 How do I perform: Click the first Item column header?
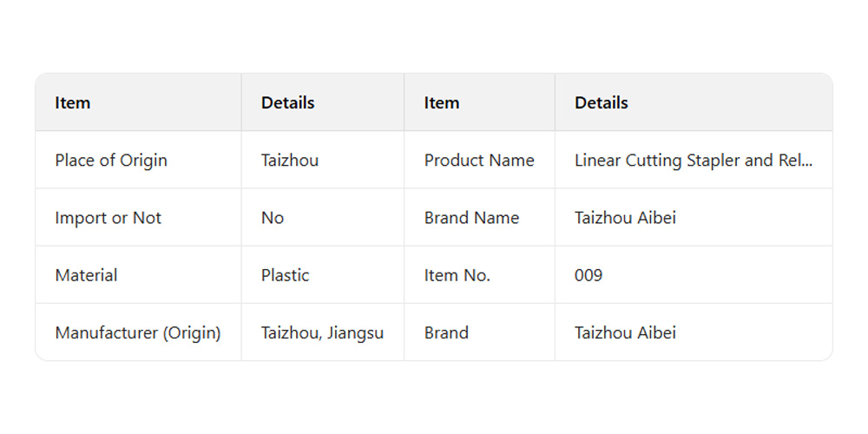pyautogui.click(x=73, y=102)
